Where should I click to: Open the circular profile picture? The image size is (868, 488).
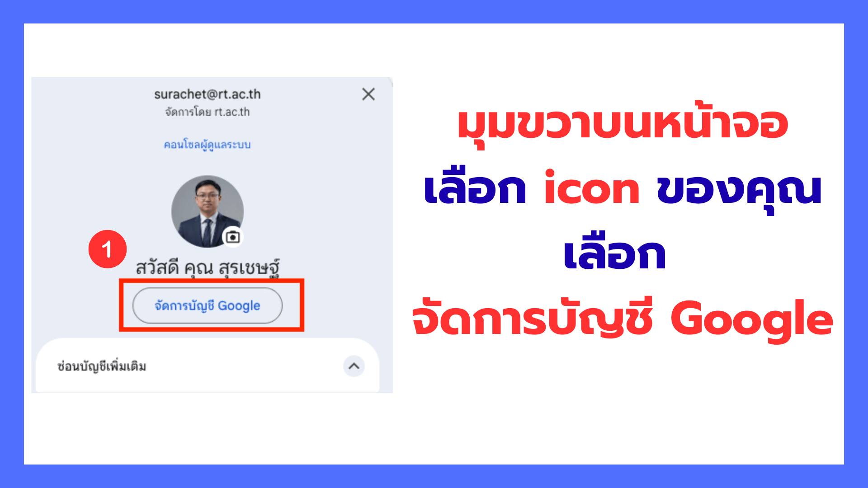point(208,211)
